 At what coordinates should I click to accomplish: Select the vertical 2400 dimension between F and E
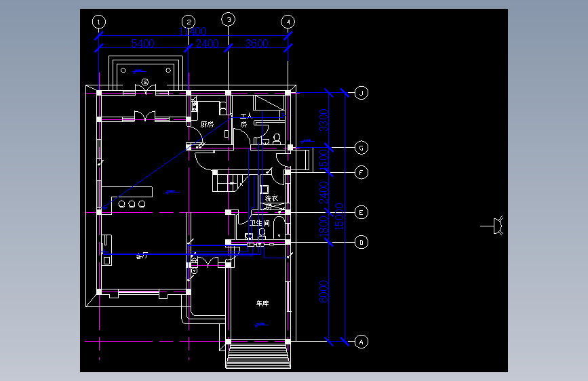[324, 193]
